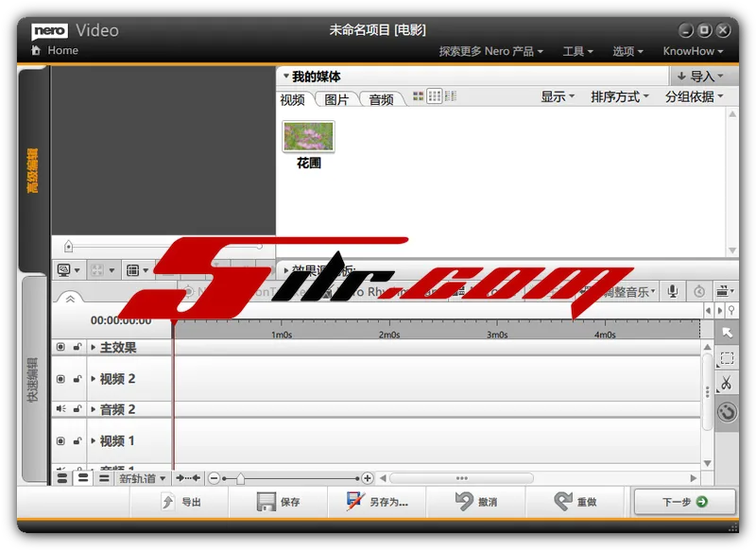This screenshot has height=550, width=756.
Task: Switch media view to details list icon
Action: tap(451, 96)
